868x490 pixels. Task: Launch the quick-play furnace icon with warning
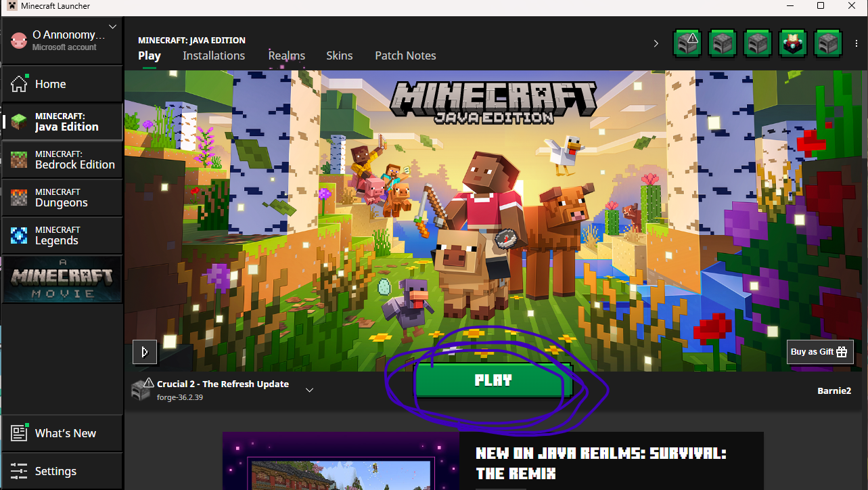[687, 43]
